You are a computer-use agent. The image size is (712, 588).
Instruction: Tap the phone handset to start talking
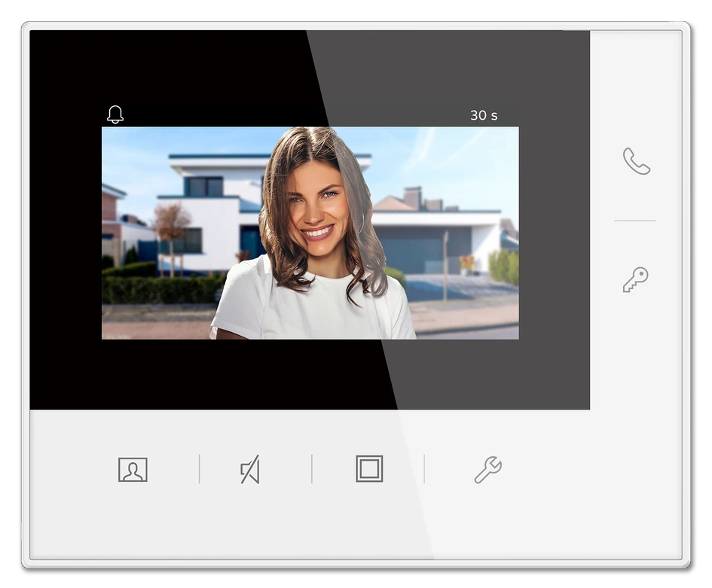tap(635, 162)
